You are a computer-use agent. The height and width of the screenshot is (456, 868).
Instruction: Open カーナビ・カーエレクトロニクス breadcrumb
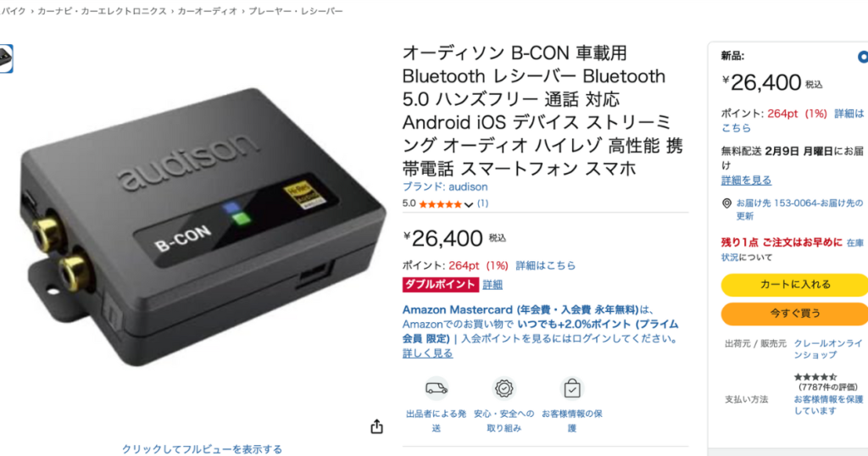click(102, 11)
